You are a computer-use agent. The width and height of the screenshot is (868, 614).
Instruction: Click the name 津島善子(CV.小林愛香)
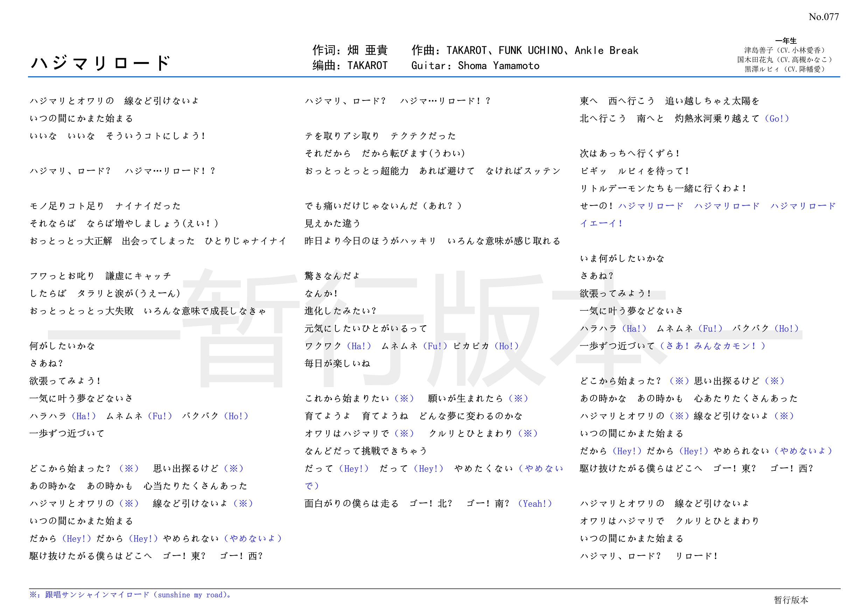click(785, 50)
